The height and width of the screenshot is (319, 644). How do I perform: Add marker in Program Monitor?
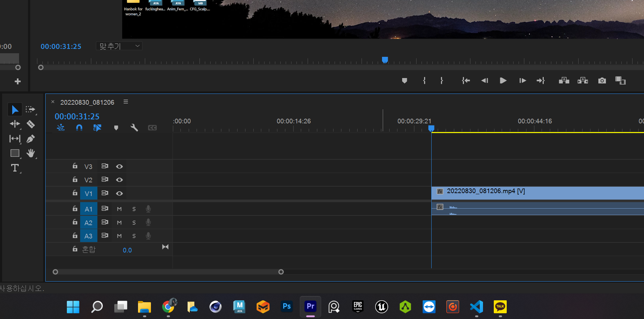[404, 81]
